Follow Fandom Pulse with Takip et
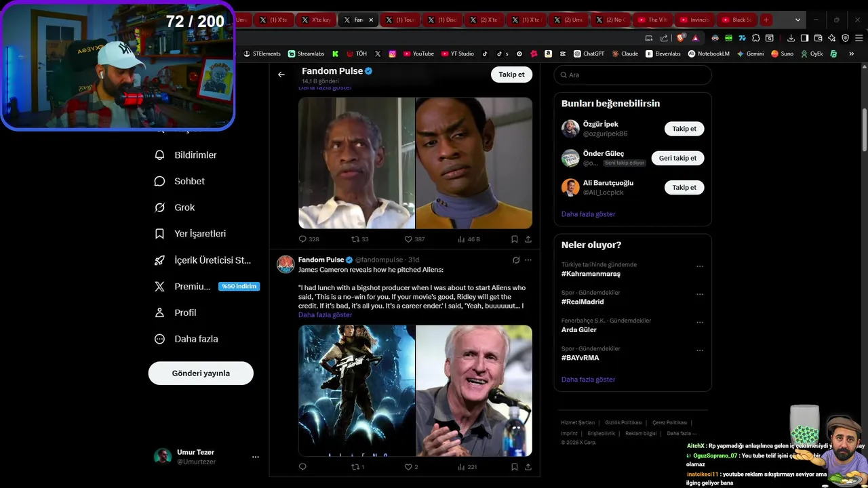The height and width of the screenshot is (488, 868). coord(511,75)
